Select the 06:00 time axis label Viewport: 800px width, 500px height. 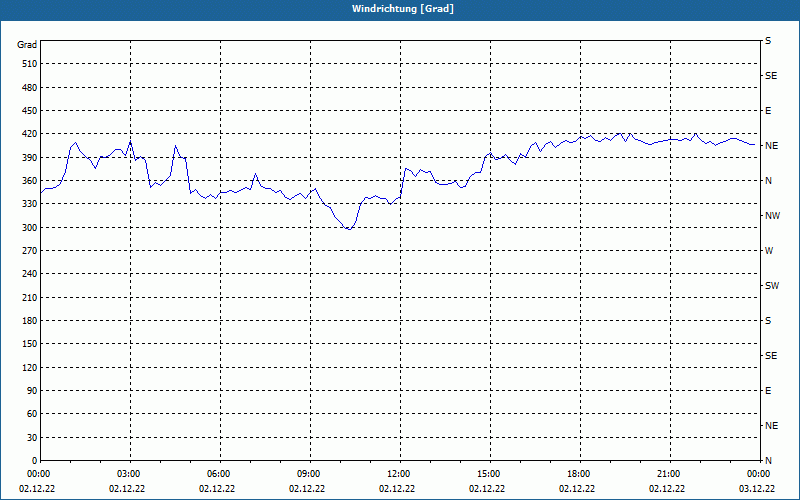point(219,474)
